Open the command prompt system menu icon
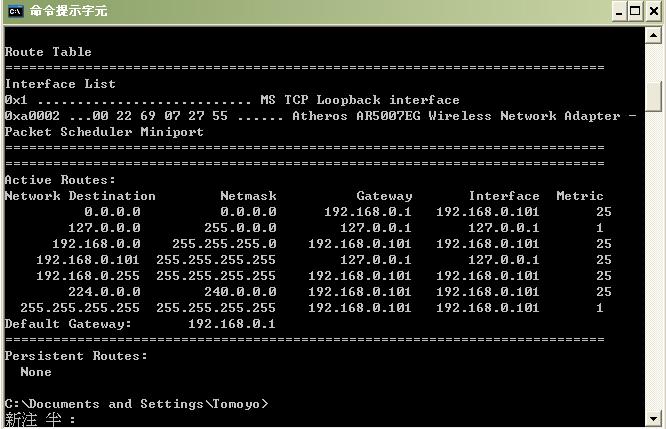 point(14,11)
